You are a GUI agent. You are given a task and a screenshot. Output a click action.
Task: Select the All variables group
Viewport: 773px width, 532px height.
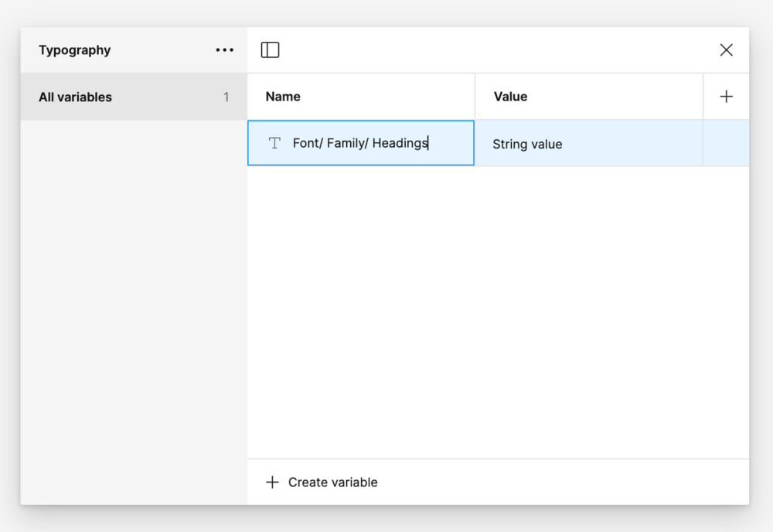click(x=134, y=97)
